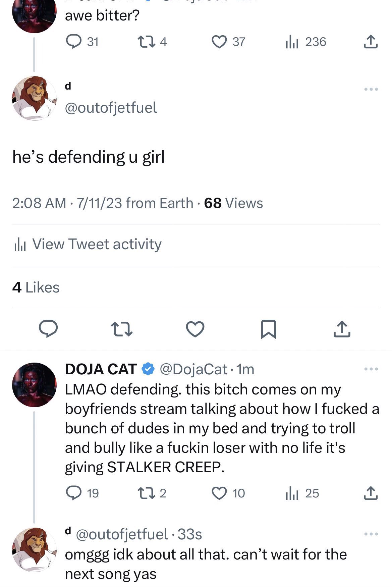Like Doja Cat's STALKER CREEP reply
Screen dimensions: 392x587
pos(219,493)
